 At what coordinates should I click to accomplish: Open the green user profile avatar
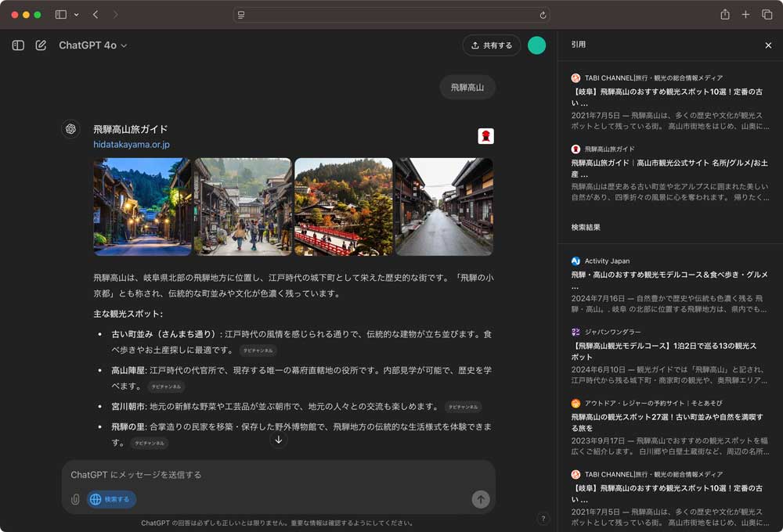click(x=537, y=45)
